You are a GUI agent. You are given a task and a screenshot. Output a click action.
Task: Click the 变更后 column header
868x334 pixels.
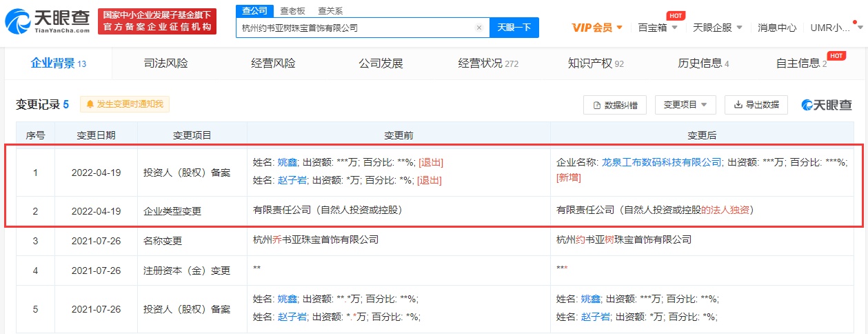702,135
